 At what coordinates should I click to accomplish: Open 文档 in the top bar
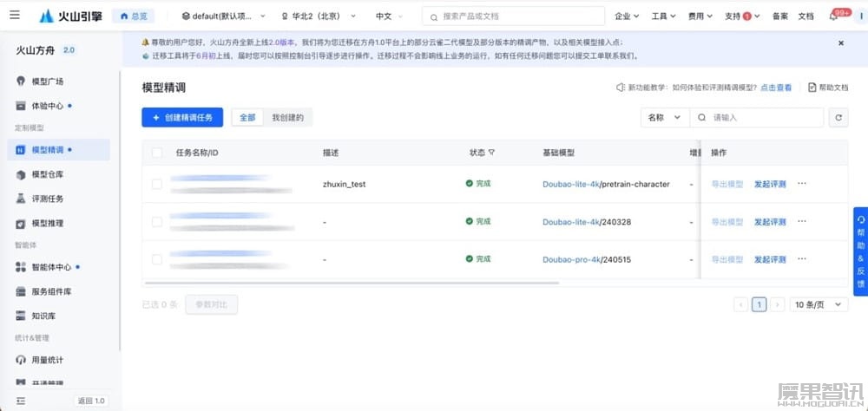tap(806, 16)
